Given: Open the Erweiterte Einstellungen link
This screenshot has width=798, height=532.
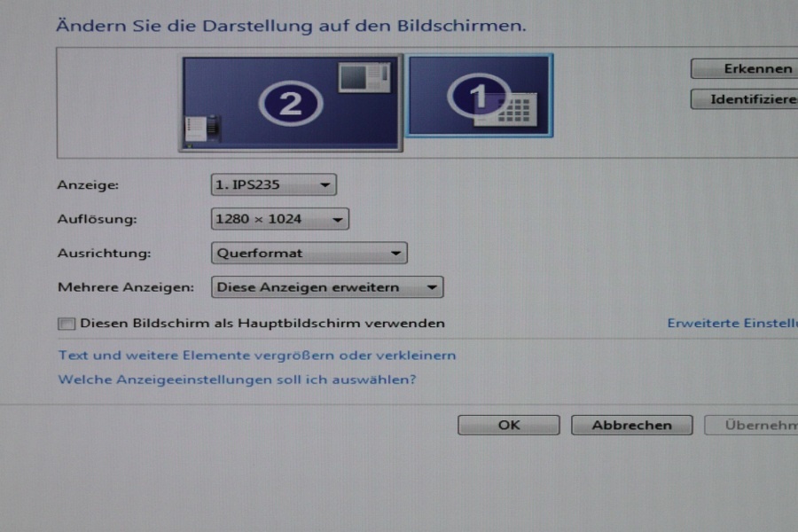Looking at the screenshot, I should click(732, 324).
